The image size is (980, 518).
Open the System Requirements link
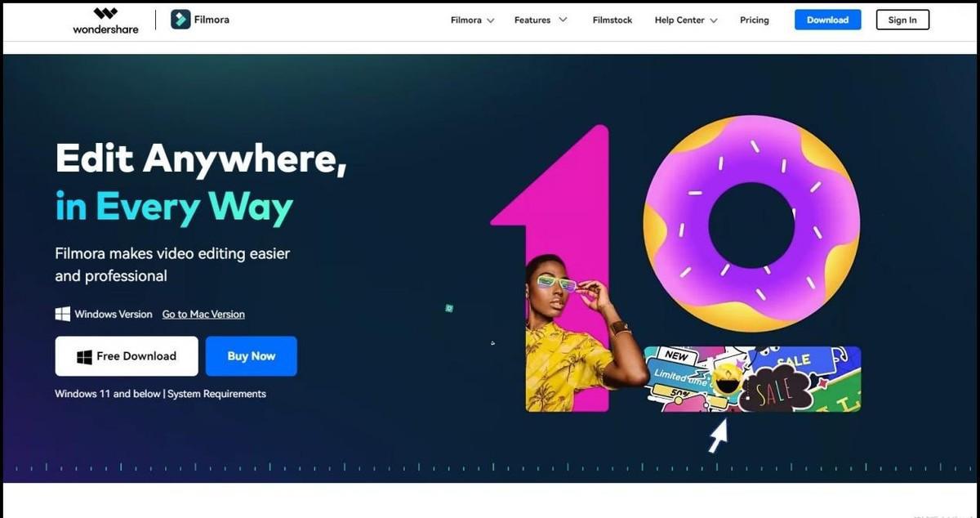pyautogui.click(x=216, y=394)
